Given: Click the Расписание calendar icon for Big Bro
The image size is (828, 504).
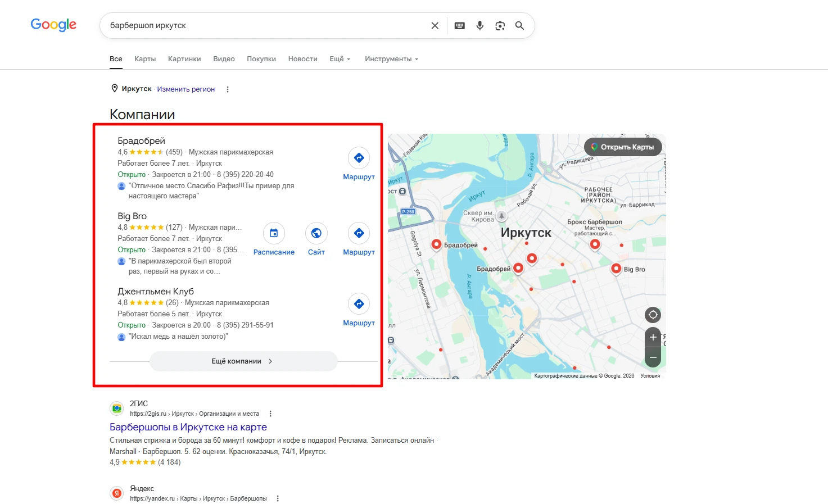Looking at the screenshot, I should click(274, 233).
